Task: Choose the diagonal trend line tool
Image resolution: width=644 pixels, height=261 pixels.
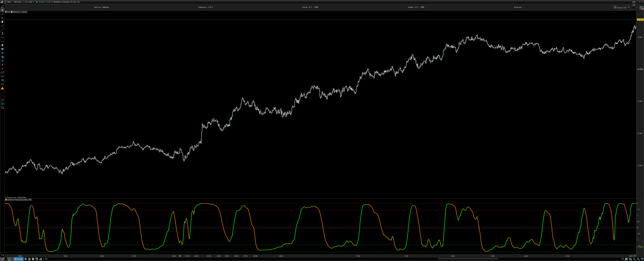Action: [x=2, y=30]
